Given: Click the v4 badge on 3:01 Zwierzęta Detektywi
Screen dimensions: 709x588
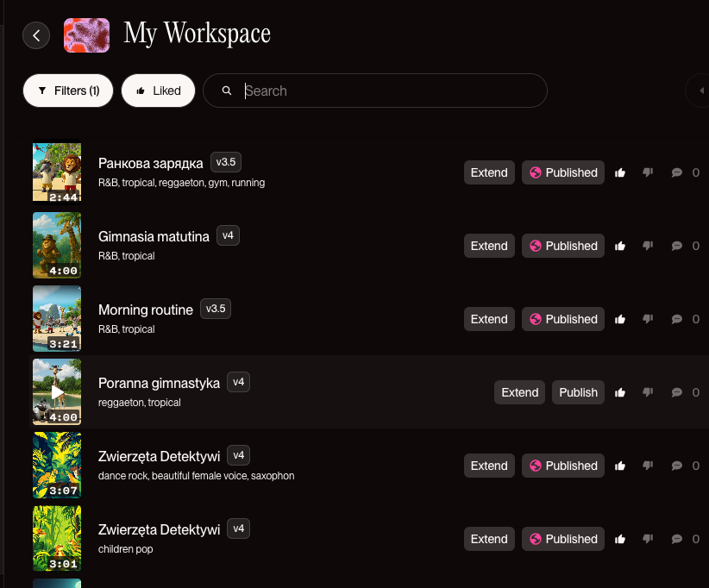Looking at the screenshot, I should [238, 529].
